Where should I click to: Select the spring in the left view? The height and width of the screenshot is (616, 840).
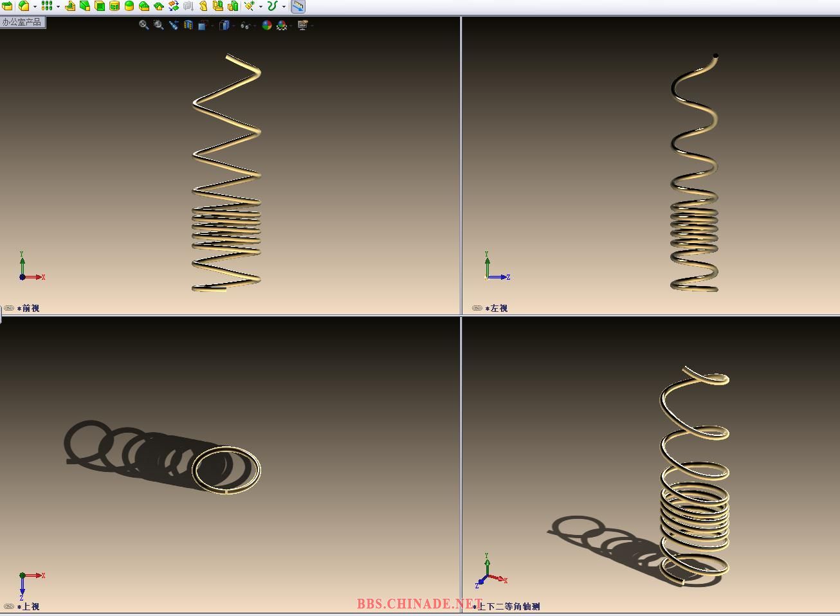click(x=695, y=172)
